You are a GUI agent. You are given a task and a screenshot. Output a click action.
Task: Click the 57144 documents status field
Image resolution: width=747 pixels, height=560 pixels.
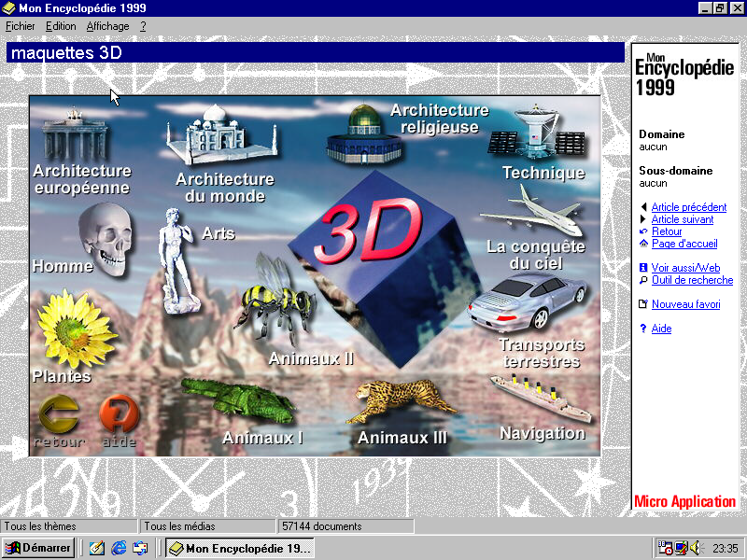point(345,526)
